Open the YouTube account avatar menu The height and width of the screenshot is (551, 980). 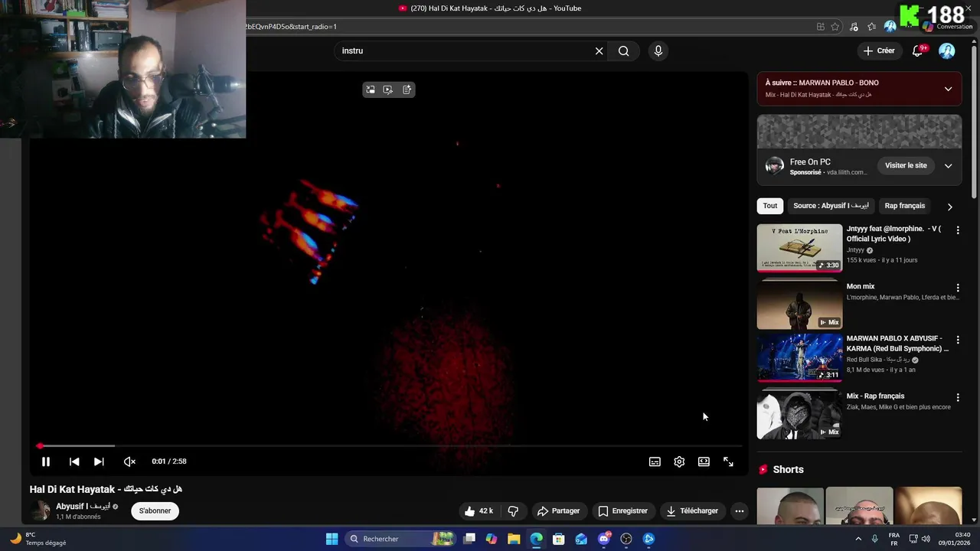(x=947, y=51)
